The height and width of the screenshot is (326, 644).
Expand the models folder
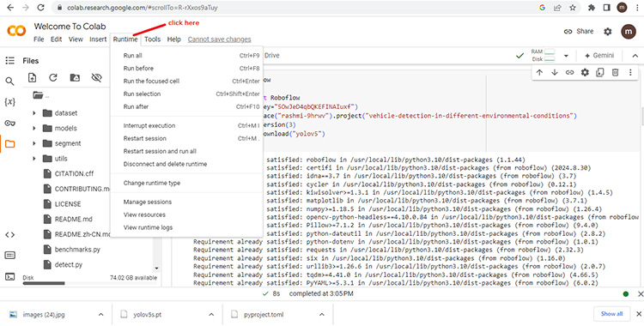pyautogui.click(x=34, y=128)
